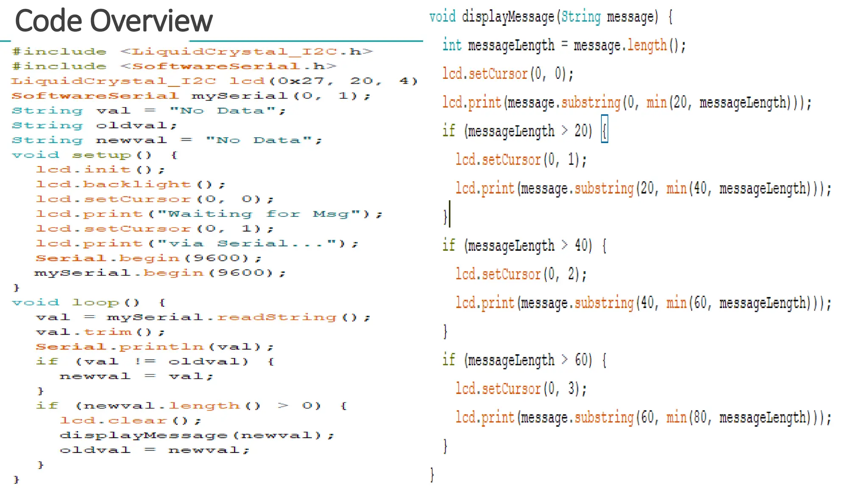Click the 'lcd.backlight();' line
868x488 pixels.
[x=131, y=185]
